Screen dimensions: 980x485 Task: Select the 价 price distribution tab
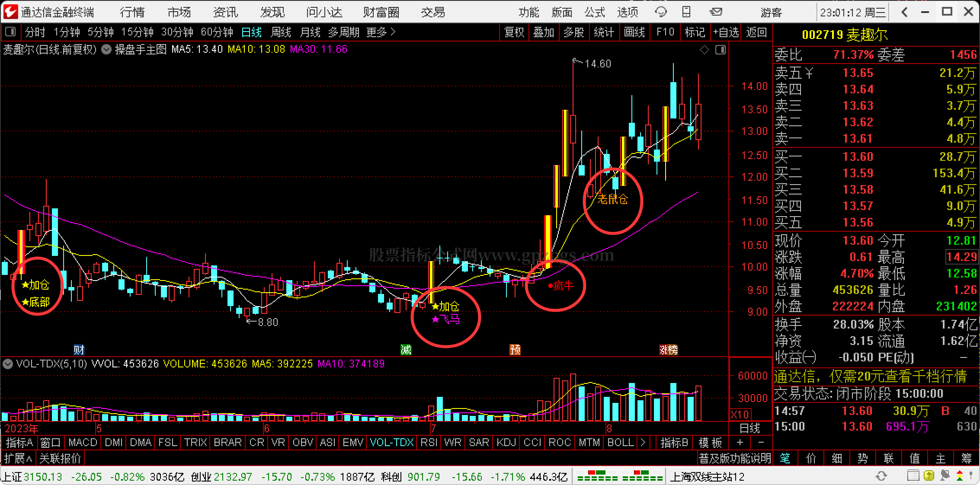point(811,458)
